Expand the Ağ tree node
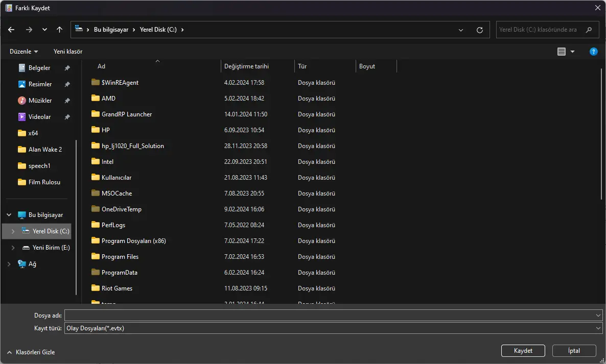This screenshot has width=606, height=364. click(9, 264)
